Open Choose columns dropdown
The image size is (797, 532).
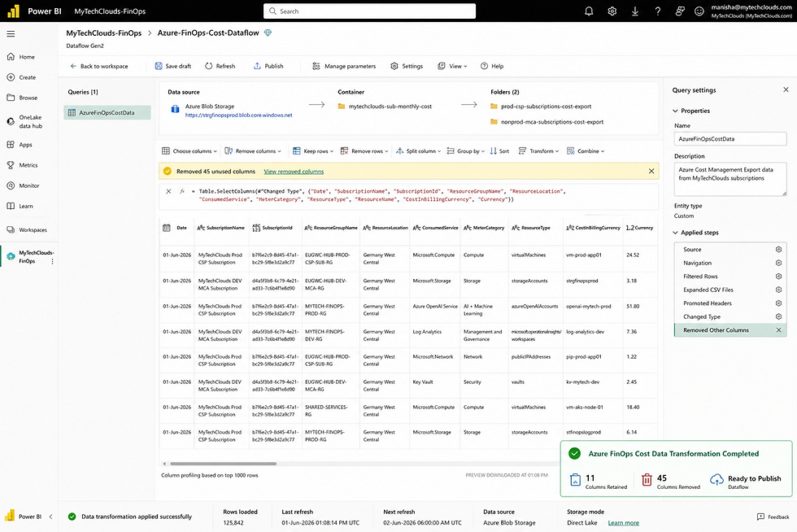tap(189, 151)
